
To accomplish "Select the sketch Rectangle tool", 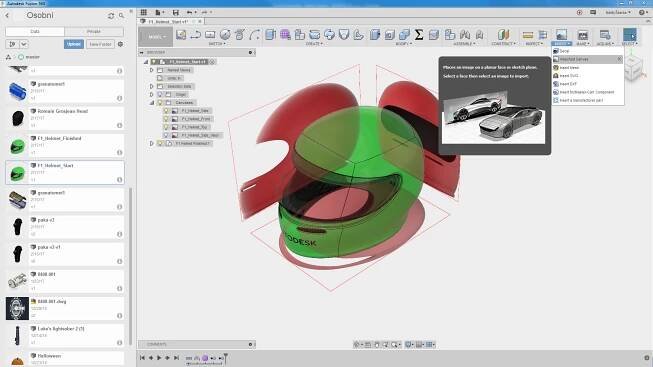I will 210,35.
